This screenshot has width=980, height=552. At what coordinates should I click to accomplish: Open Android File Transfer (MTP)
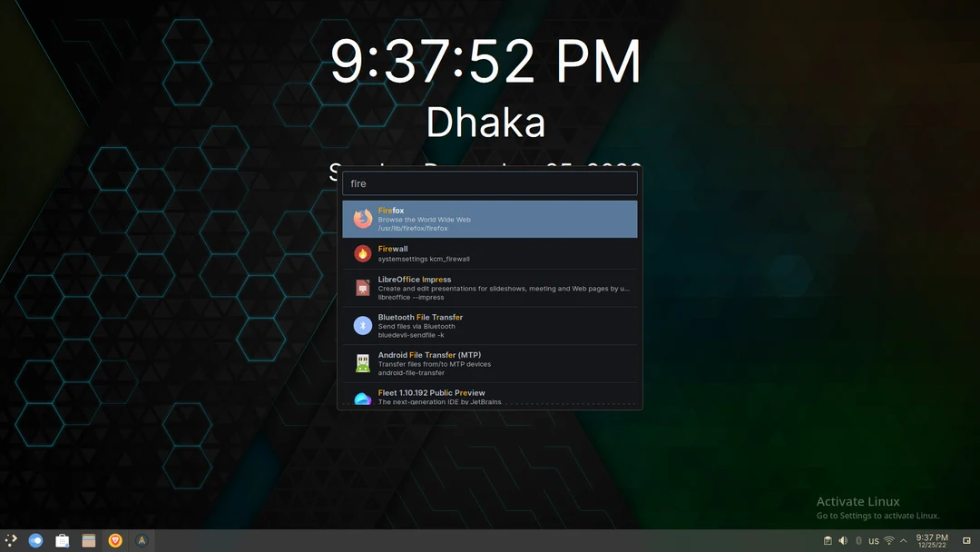(x=489, y=362)
